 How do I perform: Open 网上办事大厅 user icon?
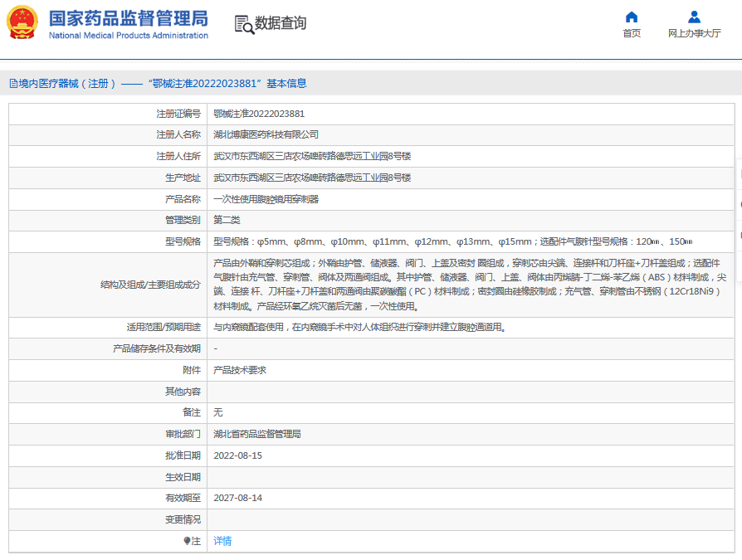pyautogui.click(x=694, y=17)
